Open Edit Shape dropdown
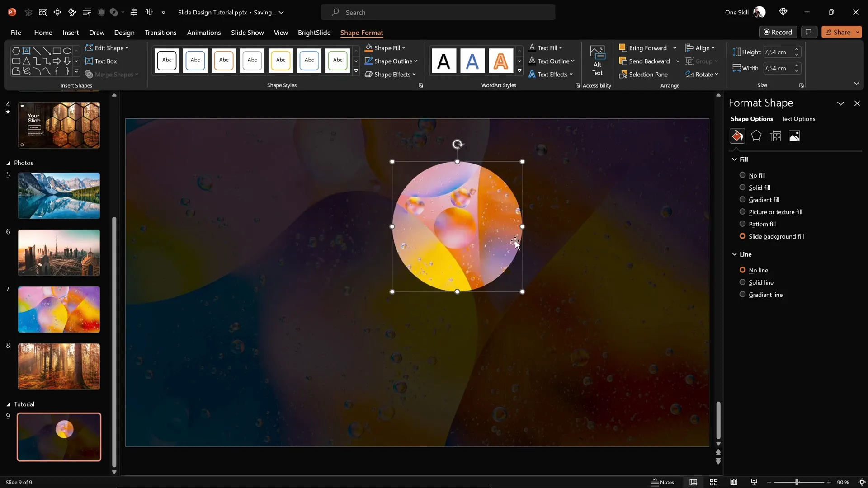 click(107, 48)
